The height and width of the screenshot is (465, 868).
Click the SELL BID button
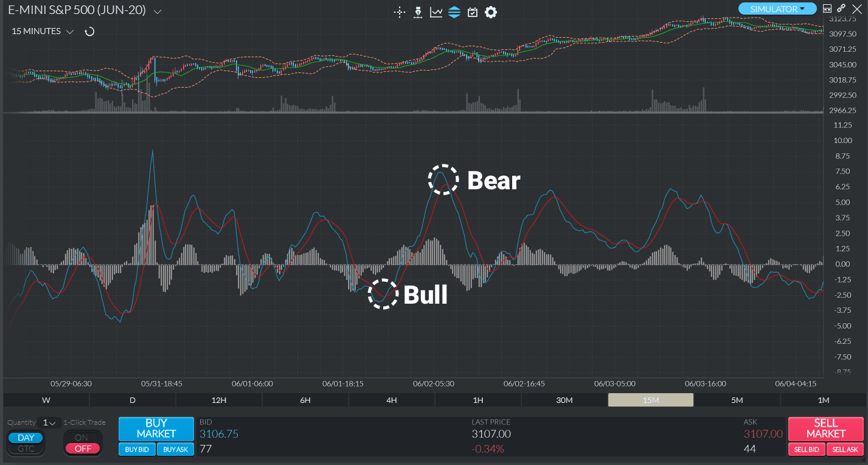(807, 450)
